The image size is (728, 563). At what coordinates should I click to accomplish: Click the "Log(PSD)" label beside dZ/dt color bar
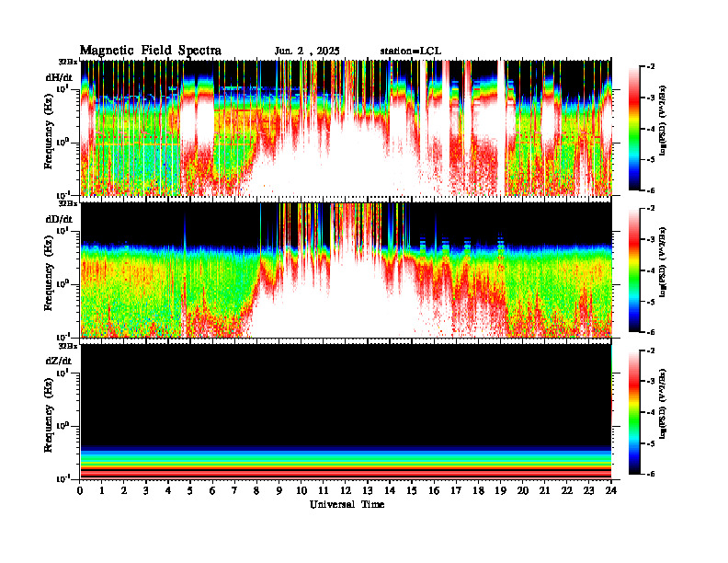664,421
